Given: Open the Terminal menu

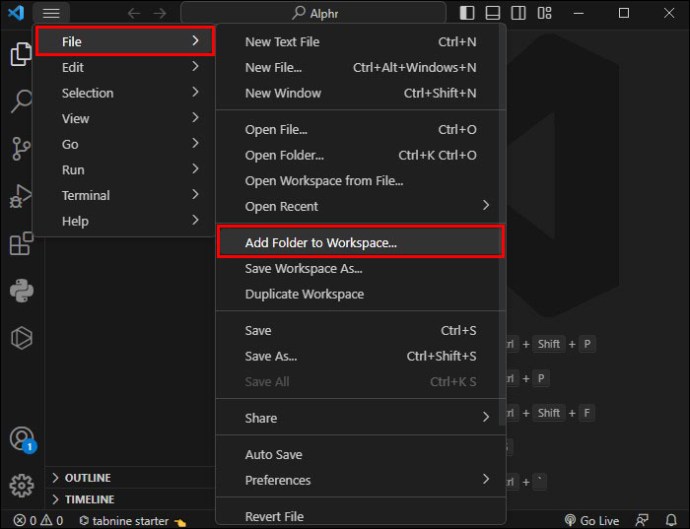Looking at the screenshot, I should point(125,195).
